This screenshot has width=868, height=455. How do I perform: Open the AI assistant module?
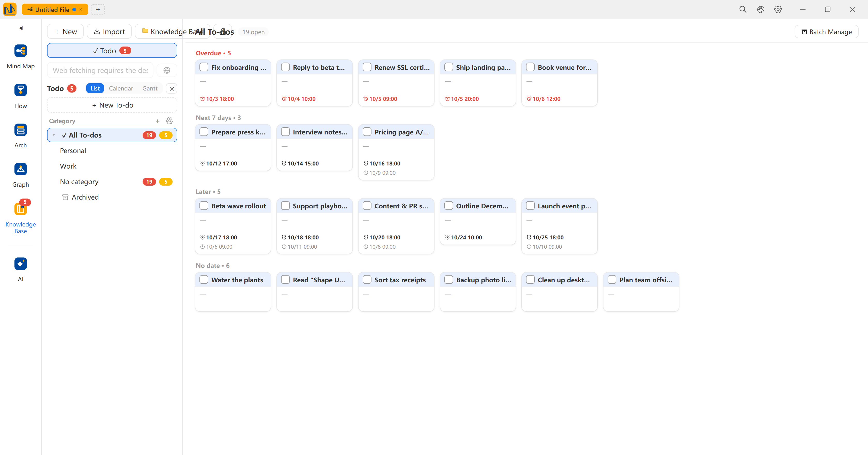(21, 269)
